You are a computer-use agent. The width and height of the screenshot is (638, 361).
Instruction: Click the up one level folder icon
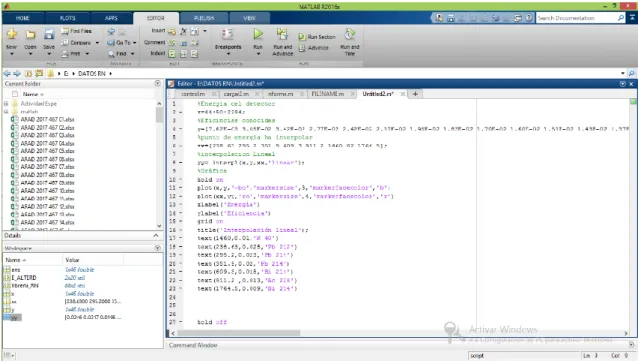[x=28, y=74]
